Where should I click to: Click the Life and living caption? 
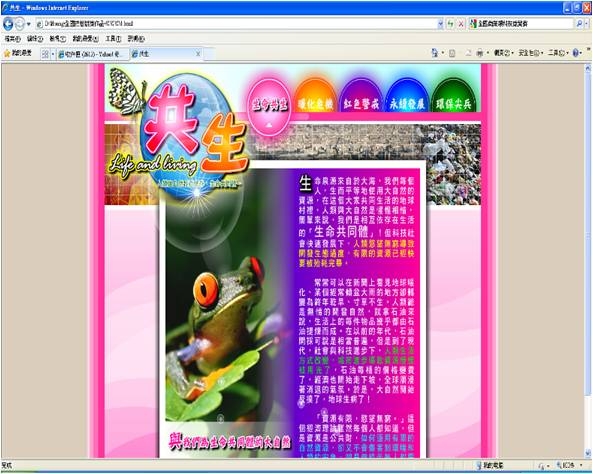pyautogui.click(x=153, y=165)
